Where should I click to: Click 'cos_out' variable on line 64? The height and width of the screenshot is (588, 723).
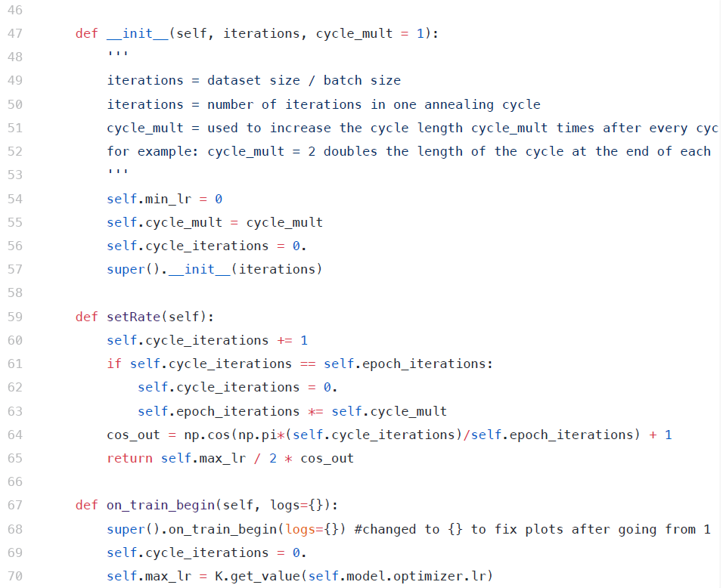pos(133,435)
